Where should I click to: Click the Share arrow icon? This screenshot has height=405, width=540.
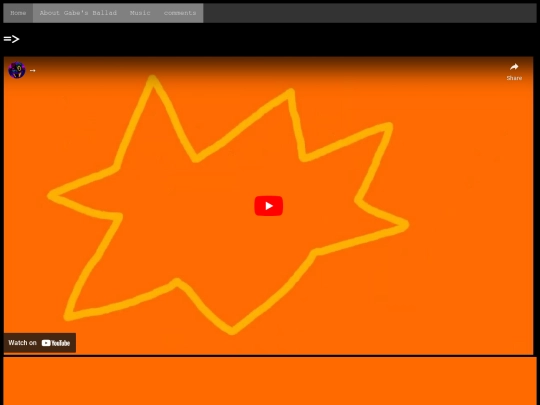coord(514,67)
